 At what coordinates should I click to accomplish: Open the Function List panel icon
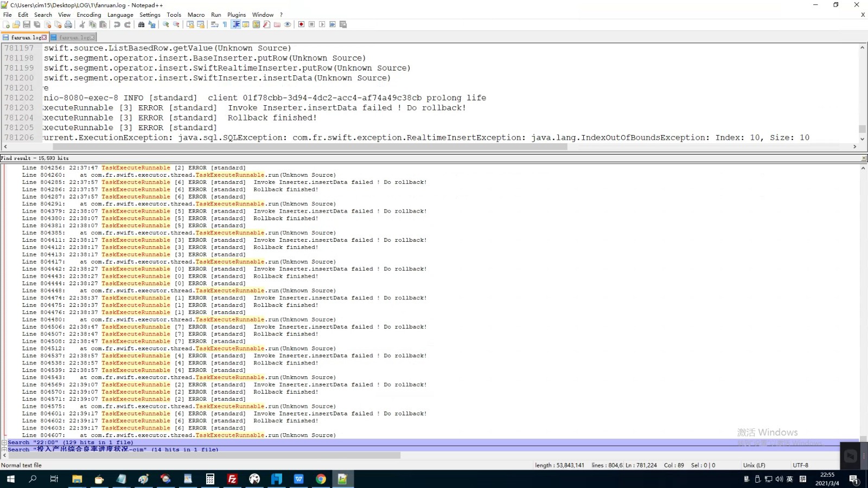pyautogui.click(x=266, y=24)
